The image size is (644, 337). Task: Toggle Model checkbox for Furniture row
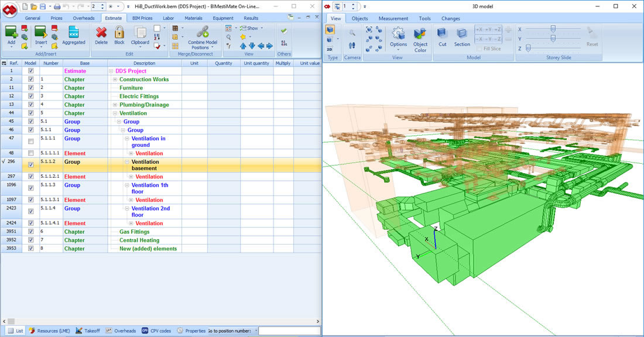(31, 87)
